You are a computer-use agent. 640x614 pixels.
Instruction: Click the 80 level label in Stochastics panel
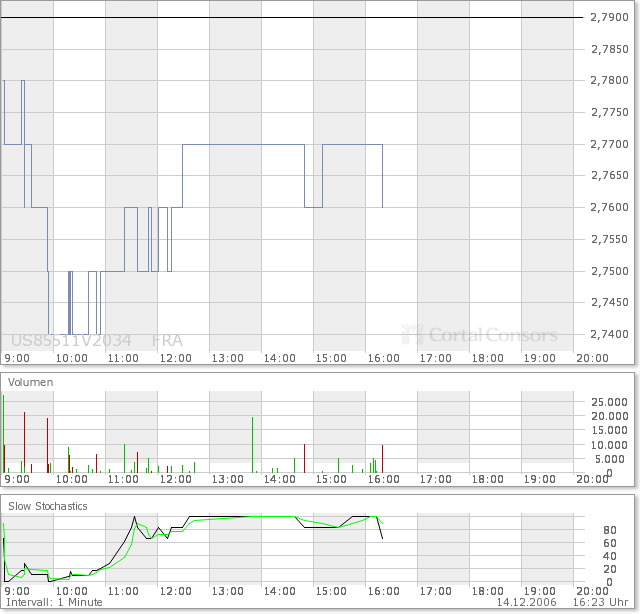pos(610,530)
